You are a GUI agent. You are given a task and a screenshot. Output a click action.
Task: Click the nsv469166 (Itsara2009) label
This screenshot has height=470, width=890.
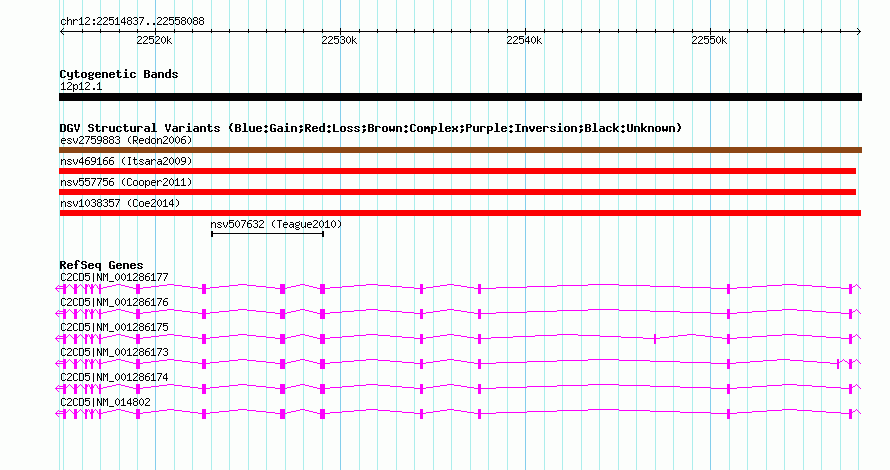[126, 161]
